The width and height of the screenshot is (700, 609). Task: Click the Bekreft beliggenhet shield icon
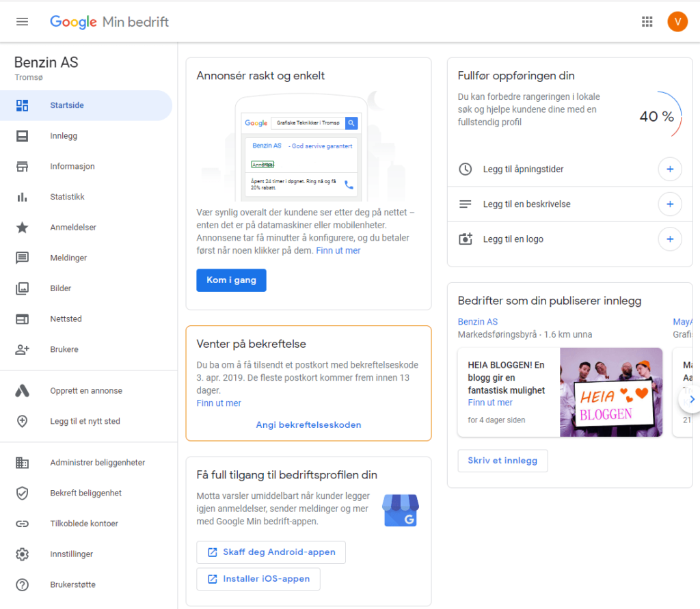point(22,493)
